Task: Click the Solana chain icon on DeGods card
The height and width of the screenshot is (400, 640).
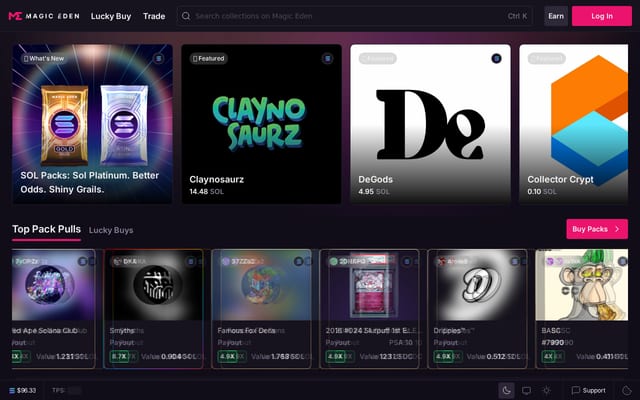Action: point(496,58)
